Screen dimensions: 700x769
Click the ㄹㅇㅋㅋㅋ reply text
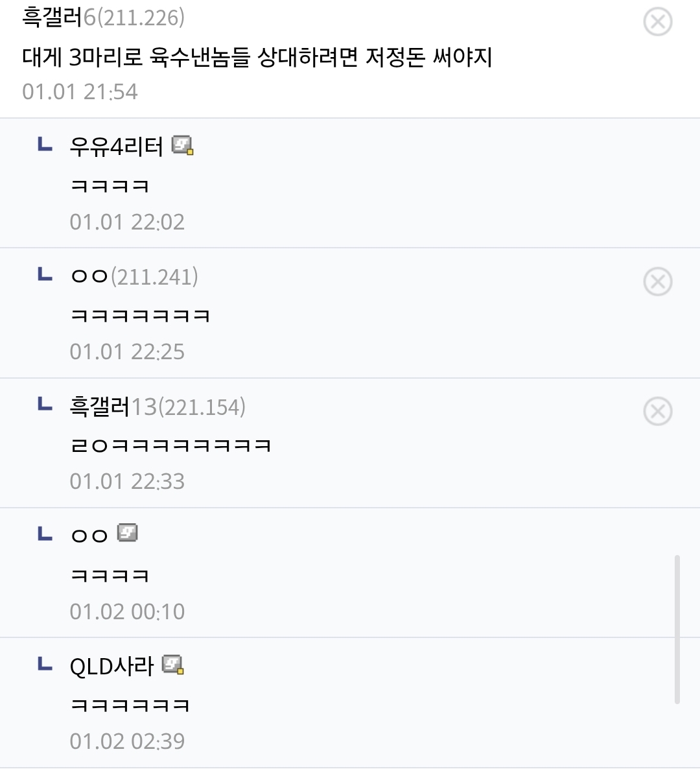(170, 446)
